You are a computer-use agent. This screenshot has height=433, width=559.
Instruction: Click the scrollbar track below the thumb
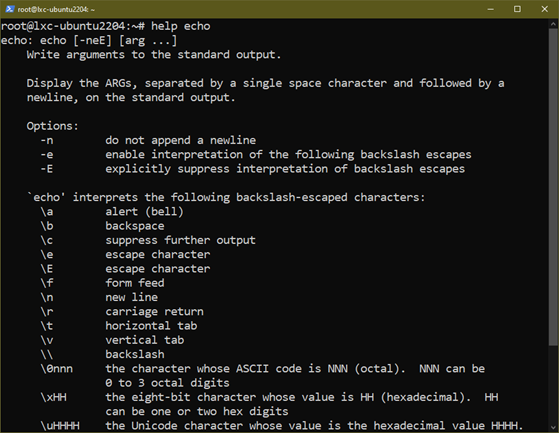coord(553,383)
